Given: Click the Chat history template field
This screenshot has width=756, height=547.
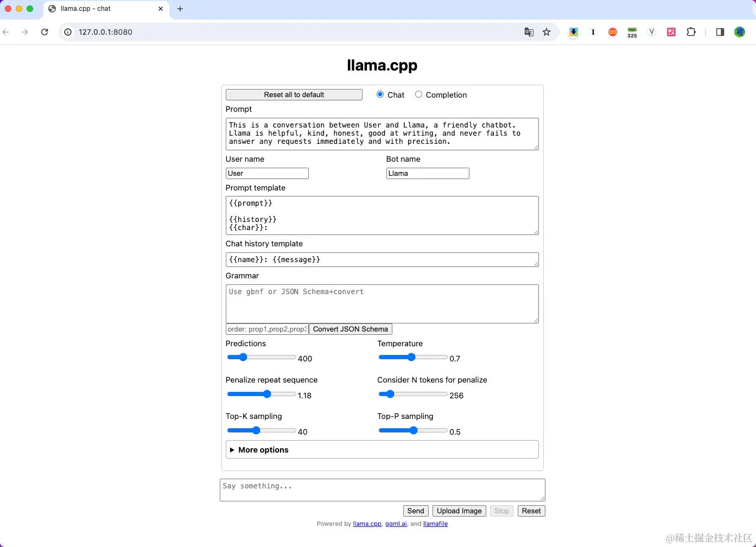Looking at the screenshot, I should (382, 259).
